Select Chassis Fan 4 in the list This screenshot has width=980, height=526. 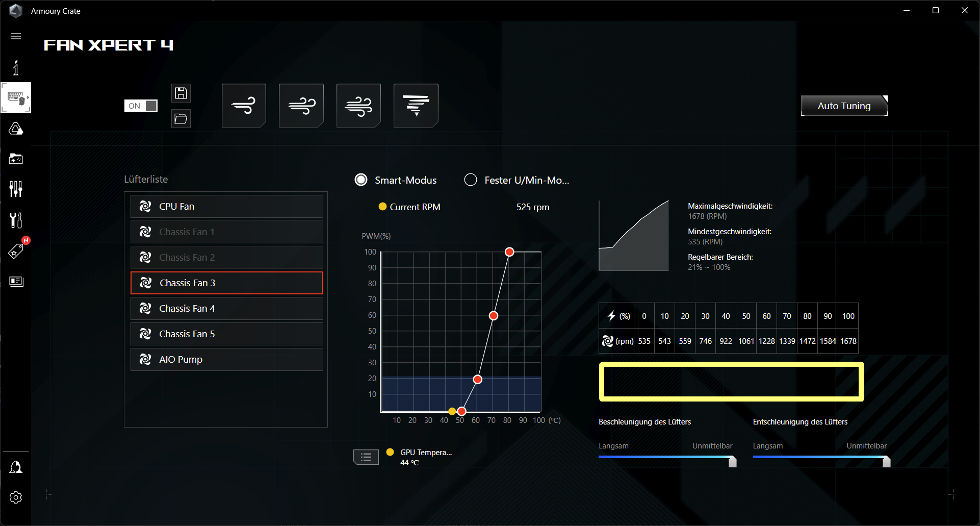(227, 308)
